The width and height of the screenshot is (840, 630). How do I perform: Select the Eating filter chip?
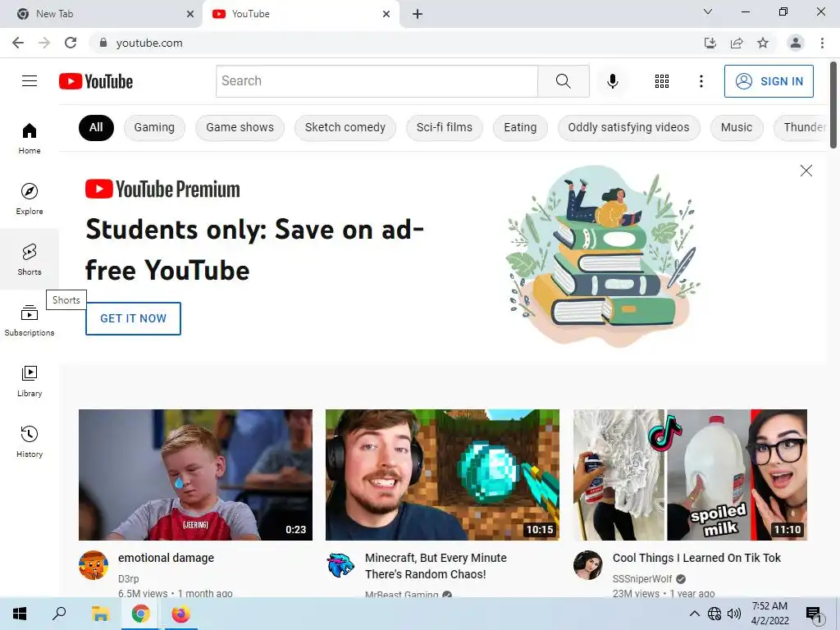coord(520,127)
